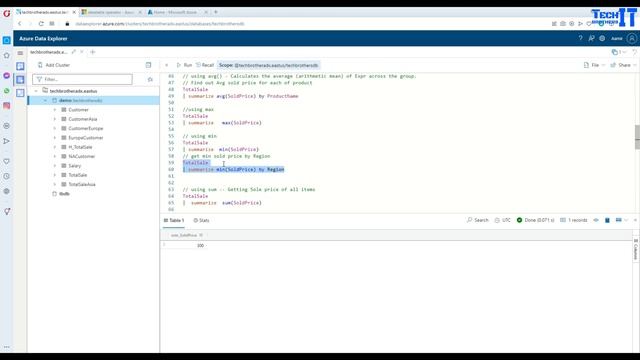Expand the TotalSaleAsia table

point(55,184)
